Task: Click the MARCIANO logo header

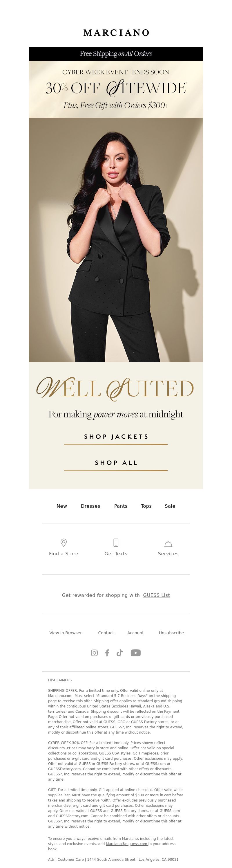Action: pyautogui.click(x=116, y=33)
